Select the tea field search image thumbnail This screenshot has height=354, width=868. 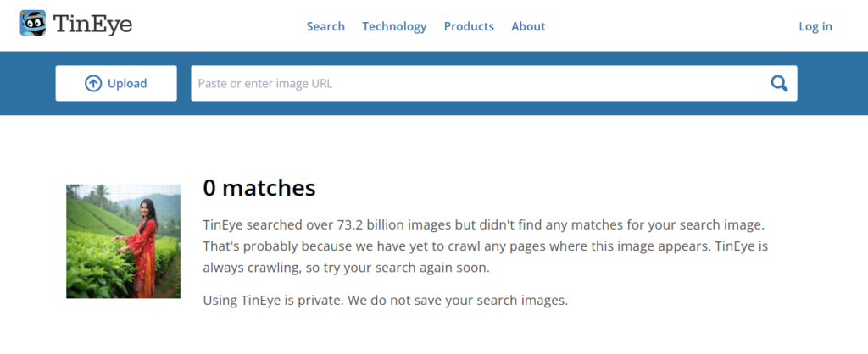123,241
